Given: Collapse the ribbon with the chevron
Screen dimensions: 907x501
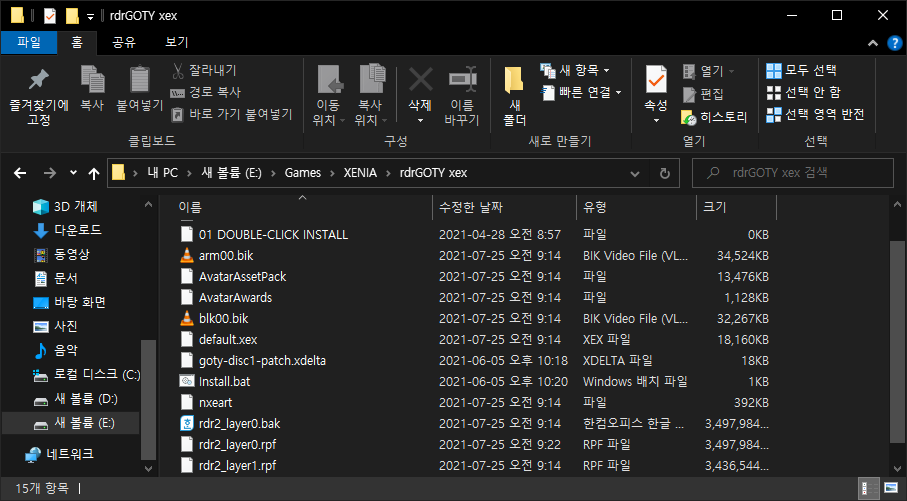Looking at the screenshot, I should 873,43.
